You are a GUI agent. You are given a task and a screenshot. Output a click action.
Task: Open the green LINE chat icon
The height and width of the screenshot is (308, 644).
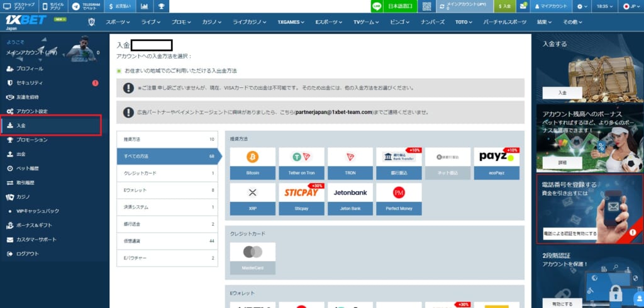pyautogui.click(x=377, y=6)
